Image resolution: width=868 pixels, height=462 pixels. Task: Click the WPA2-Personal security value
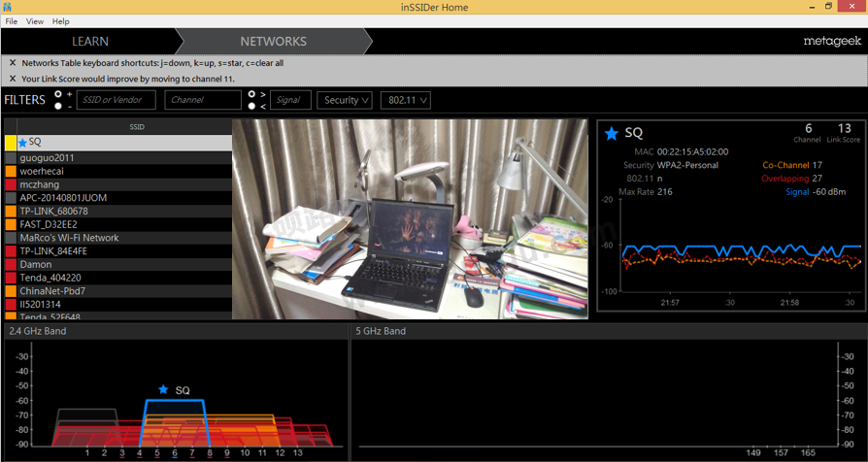point(687,165)
